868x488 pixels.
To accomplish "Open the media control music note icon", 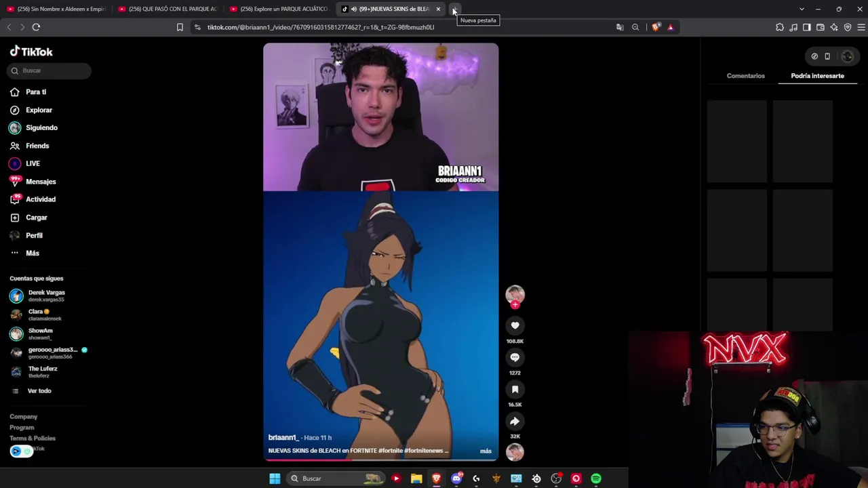I will (793, 27).
